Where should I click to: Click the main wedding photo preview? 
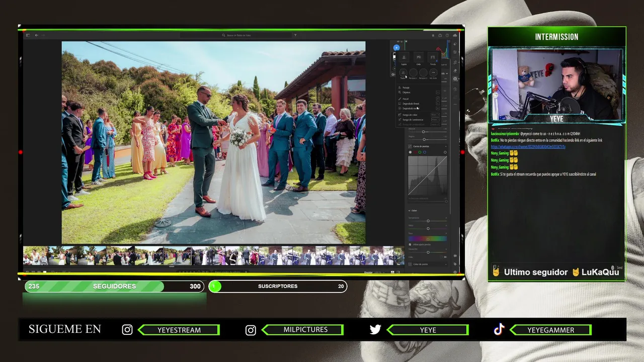pos(213,143)
